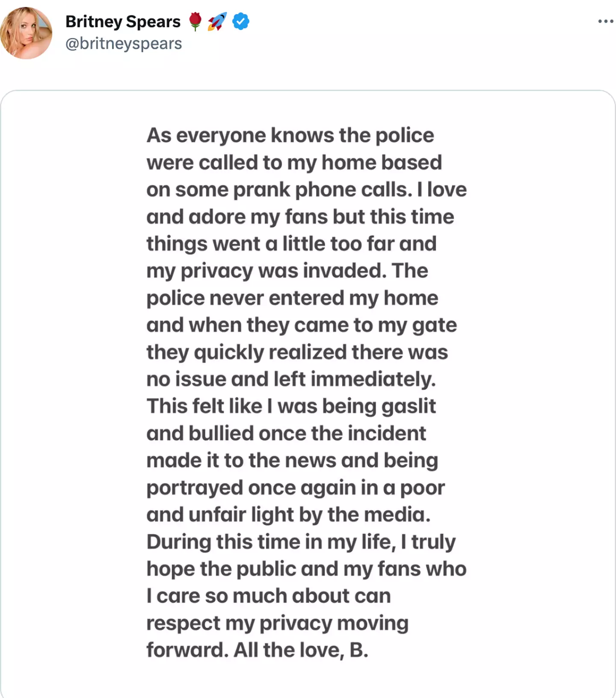Image resolution: width=616 pixels, height=698 pixels.
Task: Click the opening line 'As everyone knows the police'
Action: pos(290,136)
